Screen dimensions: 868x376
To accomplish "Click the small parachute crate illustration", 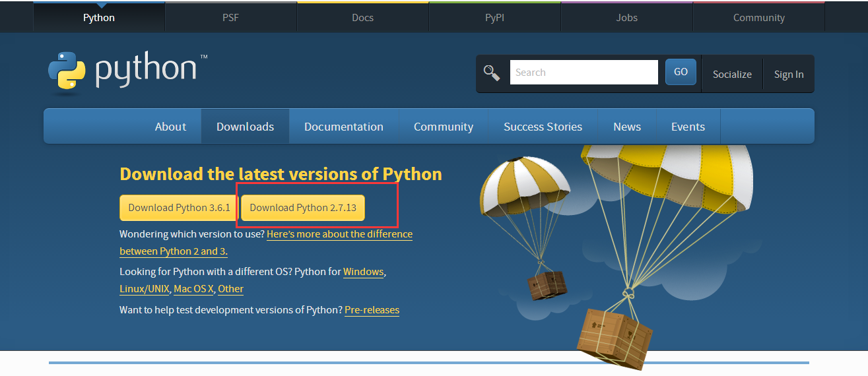I will point(547,285).
